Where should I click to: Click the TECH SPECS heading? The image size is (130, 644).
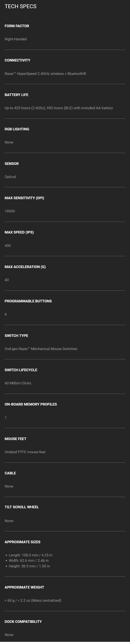click(20, 6)
